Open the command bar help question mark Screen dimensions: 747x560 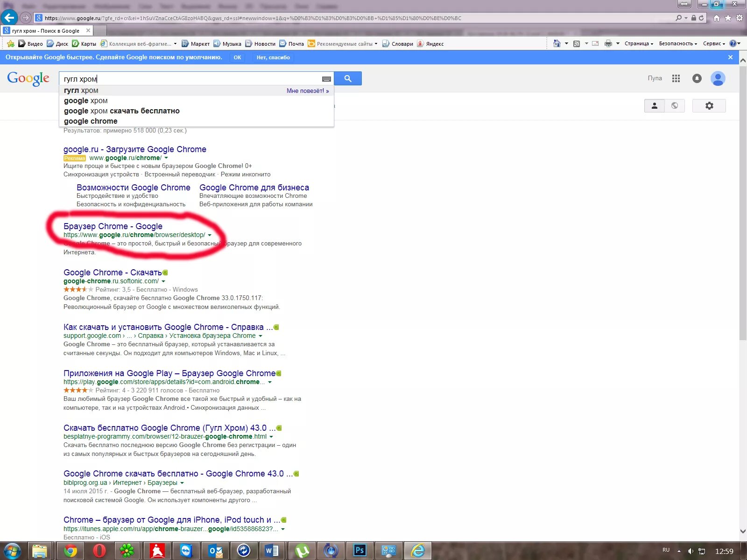(x=733, y=43)
